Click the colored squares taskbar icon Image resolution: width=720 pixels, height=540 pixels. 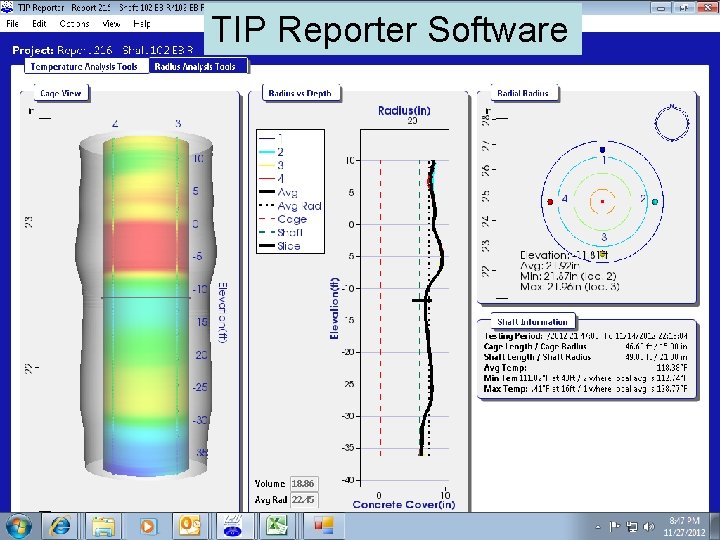point(324,526)
